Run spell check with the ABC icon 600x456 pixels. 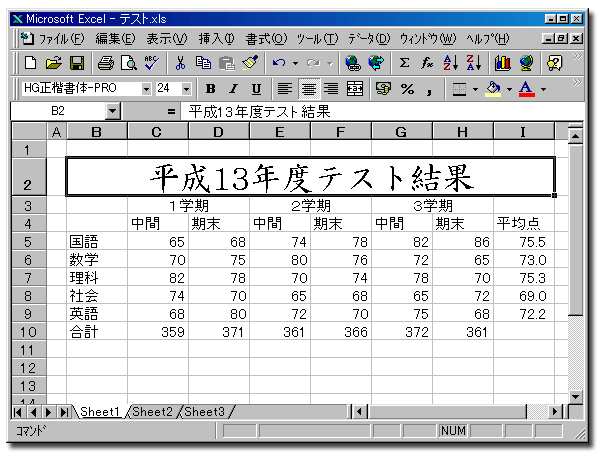[152, 63]
